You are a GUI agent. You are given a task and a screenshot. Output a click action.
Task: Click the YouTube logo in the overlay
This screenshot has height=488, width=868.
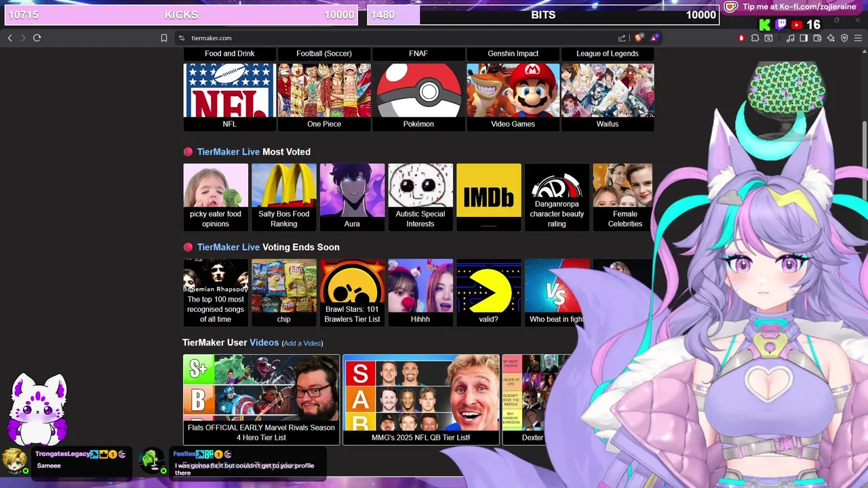coord(796,25)
